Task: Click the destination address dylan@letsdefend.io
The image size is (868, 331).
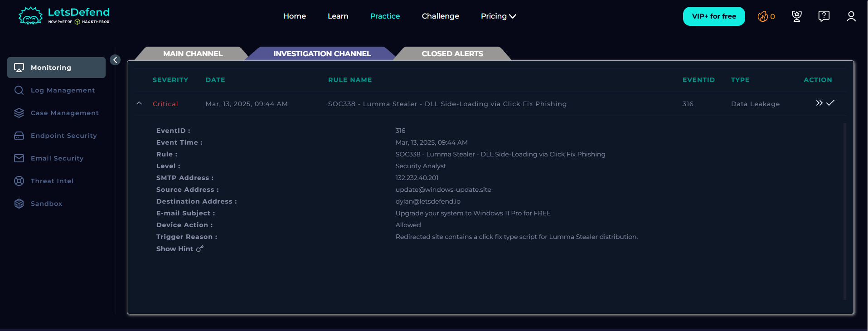Action: click(428, 201)
